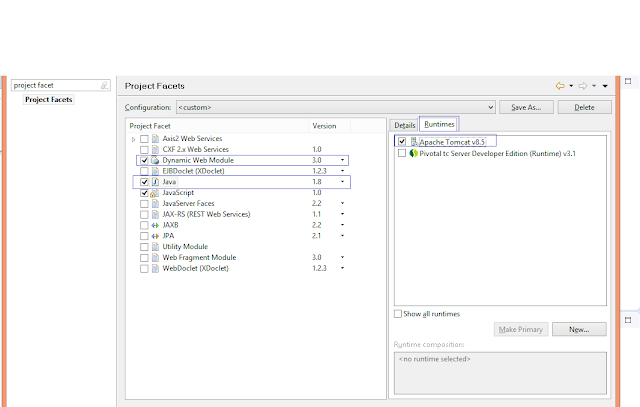
Task: Click the JPA facet icon
Action: (x=155, y=236)
